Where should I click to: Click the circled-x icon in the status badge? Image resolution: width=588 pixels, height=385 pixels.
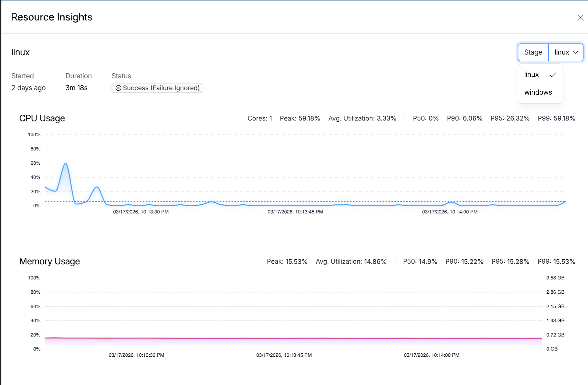coord(119,88)
